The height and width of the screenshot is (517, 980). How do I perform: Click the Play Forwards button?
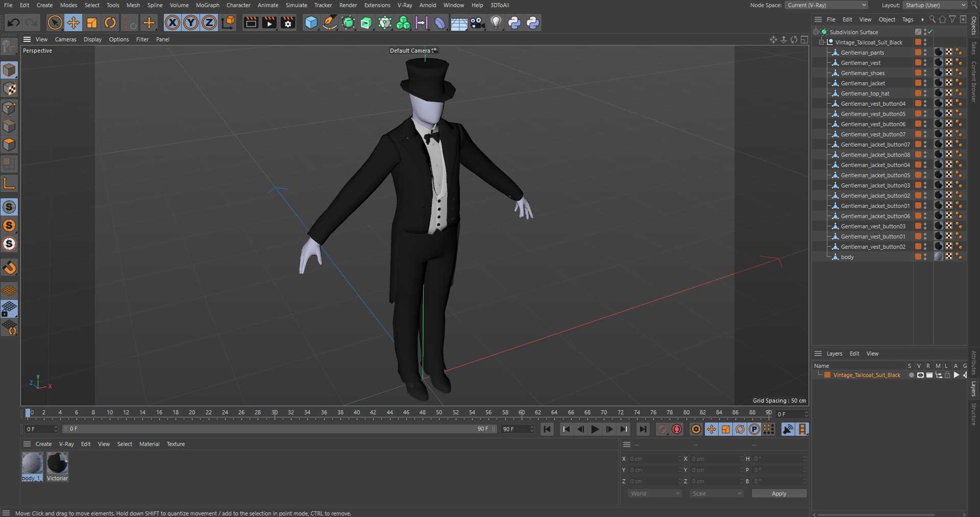[x=595, y=429]
